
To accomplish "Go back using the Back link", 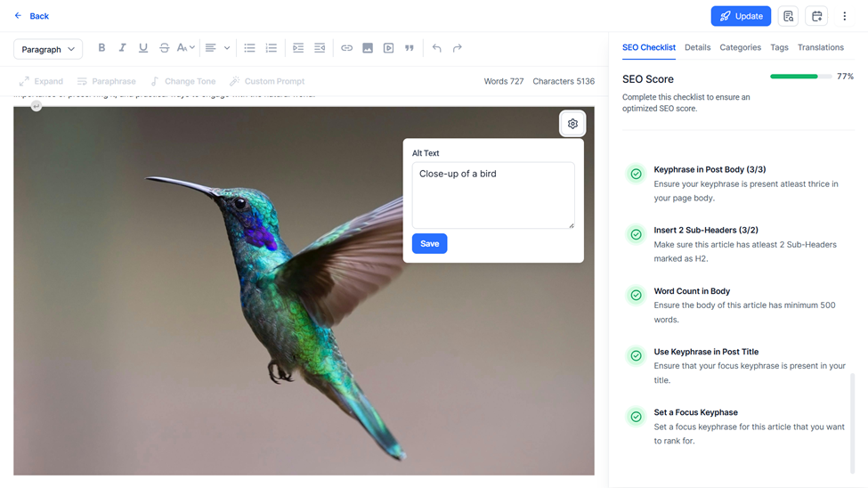I will 31,16.
